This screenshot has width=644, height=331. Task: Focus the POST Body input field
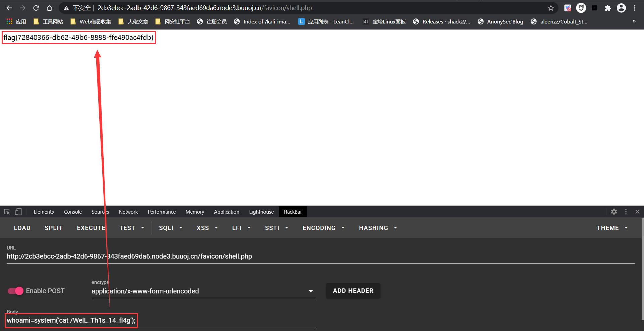tap(161, 321)
